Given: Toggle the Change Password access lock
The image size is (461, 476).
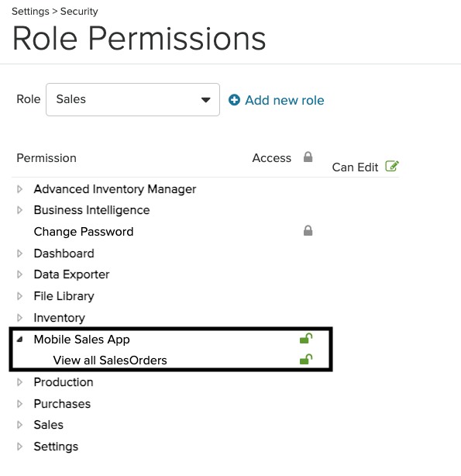Looking at the screenshot, I should point(308,231).
